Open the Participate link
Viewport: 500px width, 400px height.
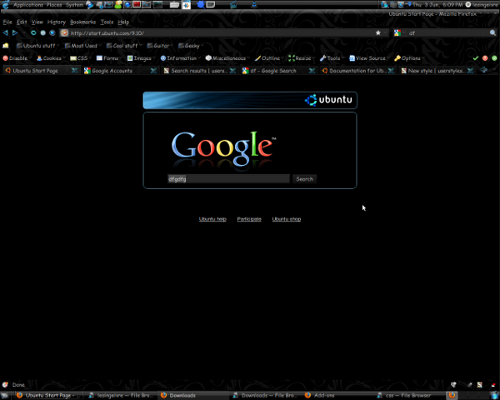pyautogui.click(x=249, y=219)
